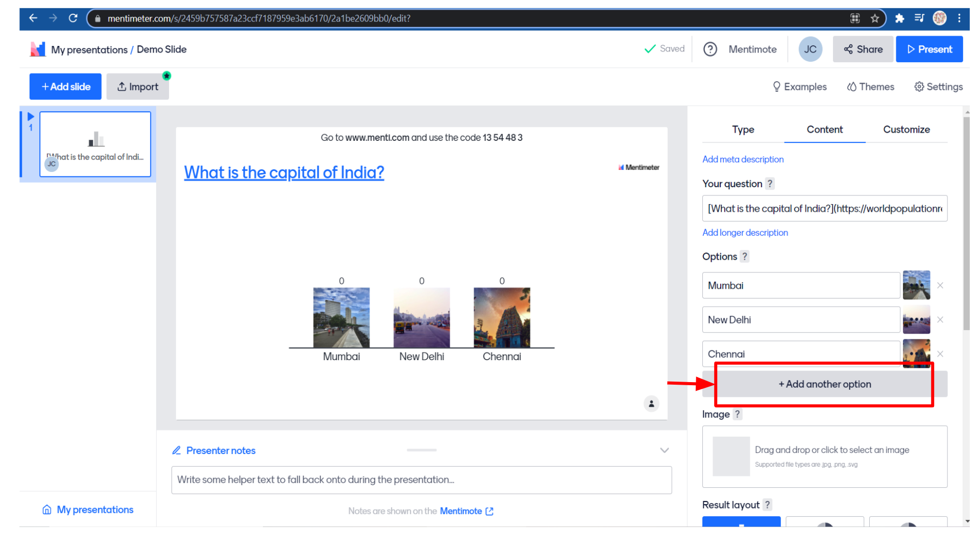Open the Options help tooltip
980x551 pixels.
point(745,257)
